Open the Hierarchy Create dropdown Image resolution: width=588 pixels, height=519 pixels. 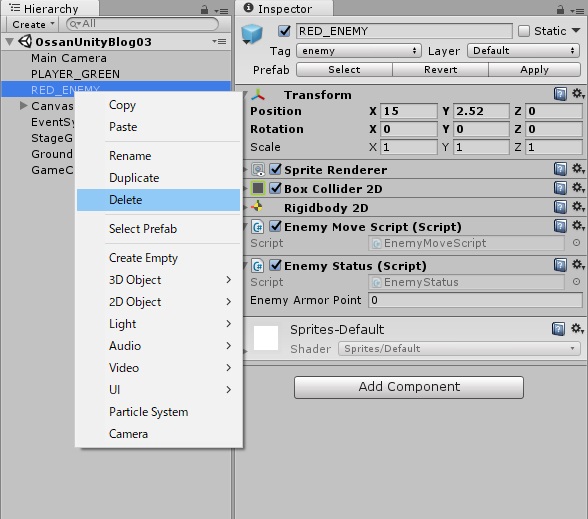33,24
